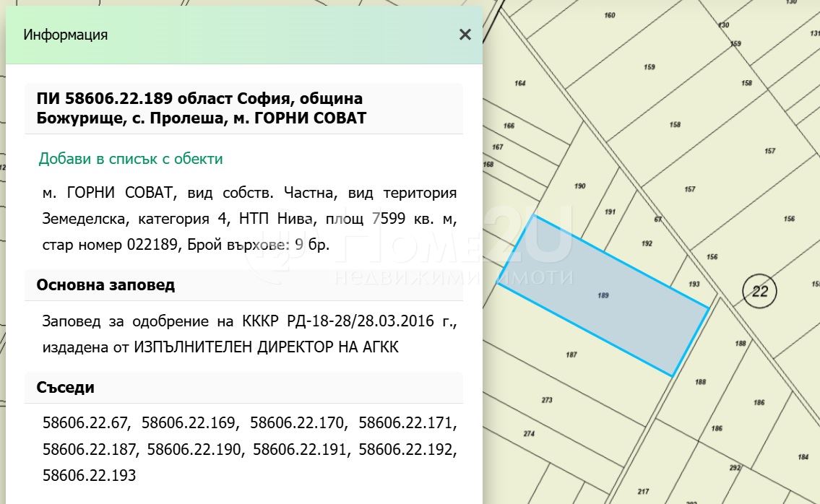820x504 pixels.
Task: Select parcel 191 on the map
Action: click(x=610, y=212)
